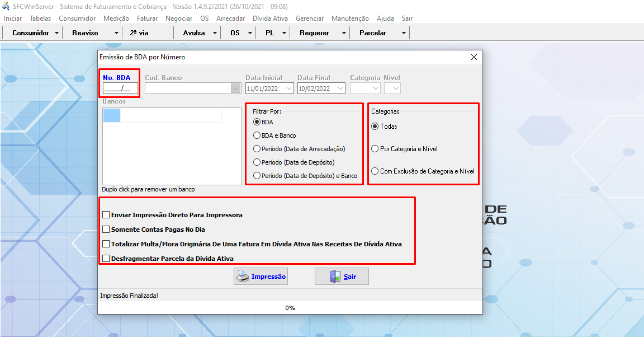This screenshot has width=644, height=337.
Task: Check Somente Contas Pagas No Dia
Action: [x=106, y=230]
